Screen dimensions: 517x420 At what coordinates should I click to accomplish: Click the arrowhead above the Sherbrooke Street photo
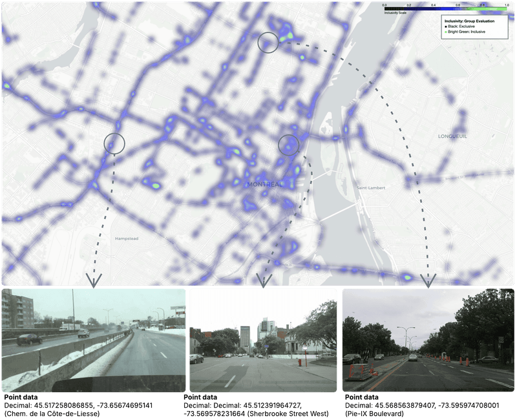click(262, 280)
